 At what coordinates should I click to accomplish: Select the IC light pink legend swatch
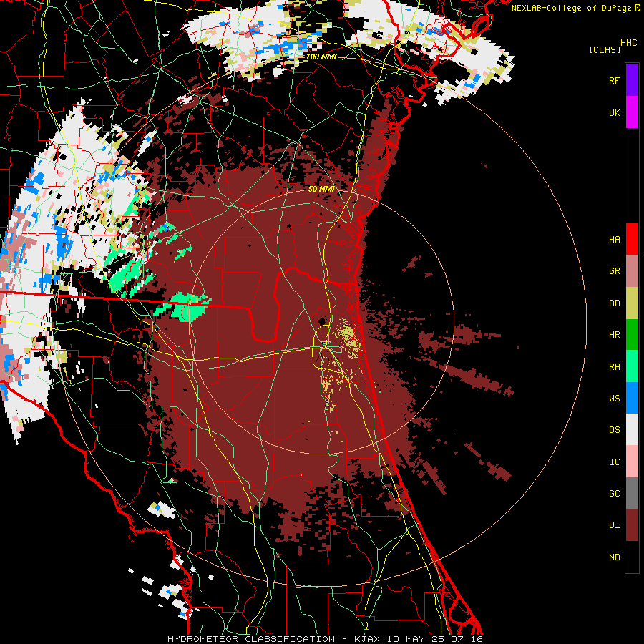click(632, 462)
